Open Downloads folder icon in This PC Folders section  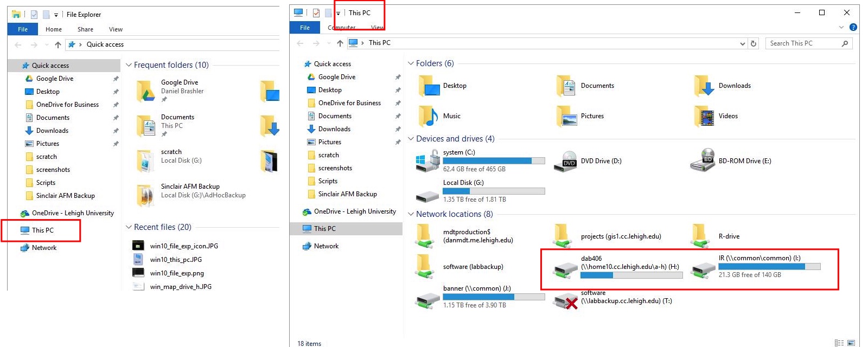(704, 86)
